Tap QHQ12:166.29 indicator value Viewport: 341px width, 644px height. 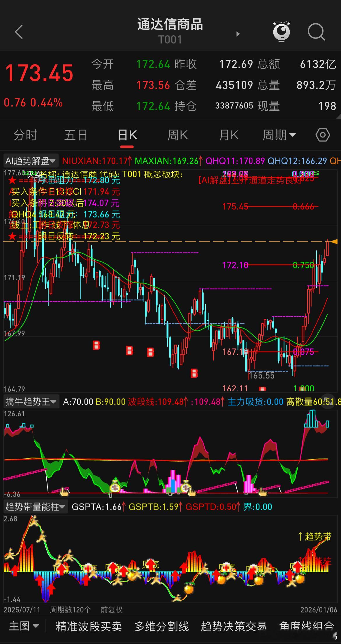[297, 161]
